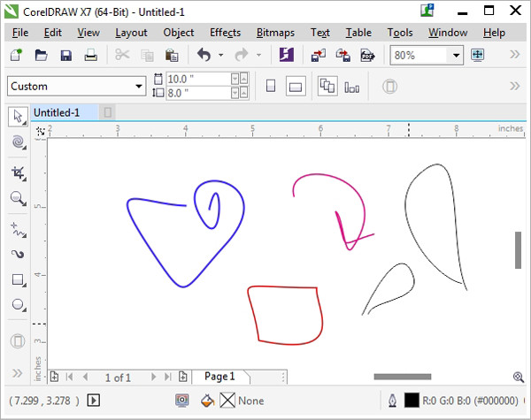Increase the page width stepper
Screen dimensions: 531x420
pos(243,78)
